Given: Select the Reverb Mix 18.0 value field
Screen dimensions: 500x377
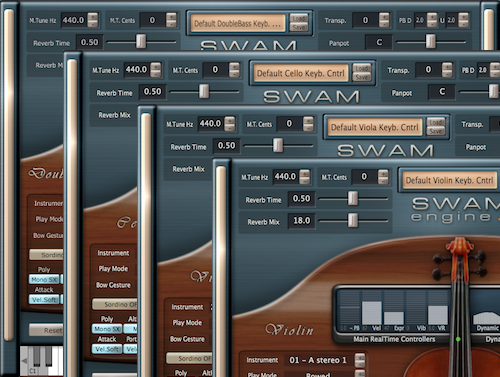Looking at the screenshot, I should (302, 221).
